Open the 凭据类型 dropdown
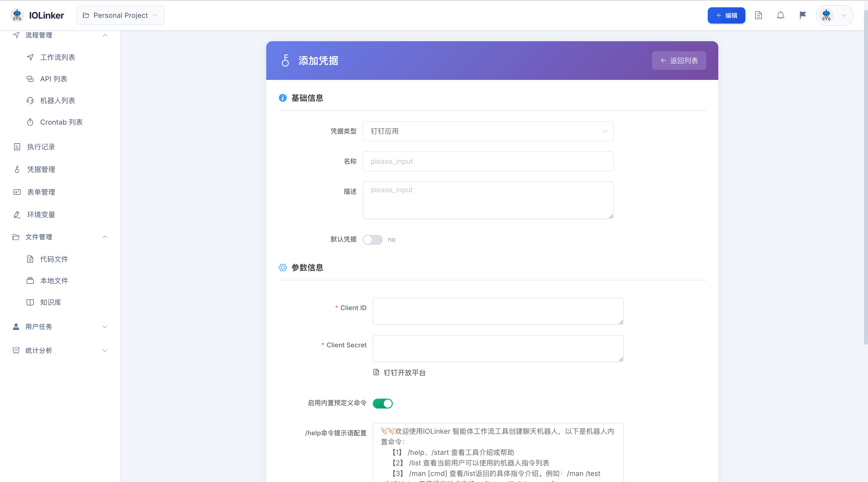 click(488, 131)
